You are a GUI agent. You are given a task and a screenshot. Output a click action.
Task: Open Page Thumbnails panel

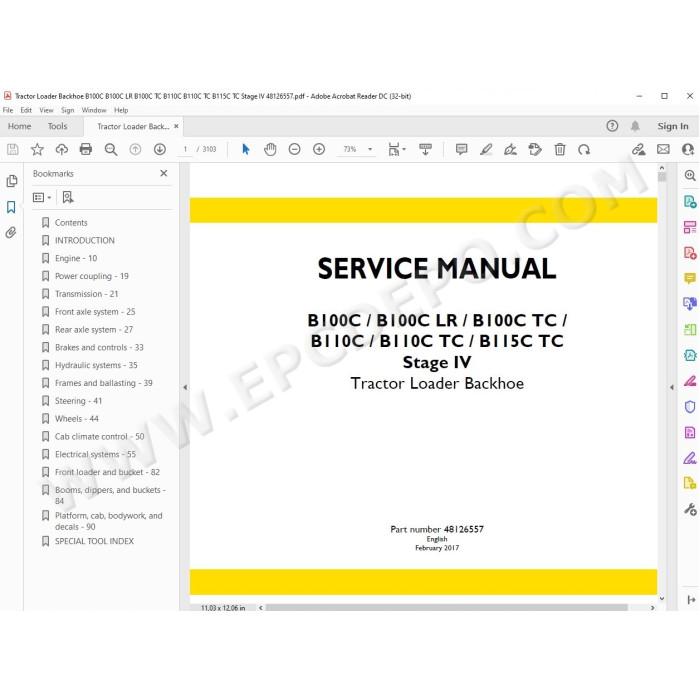[12, 181]
